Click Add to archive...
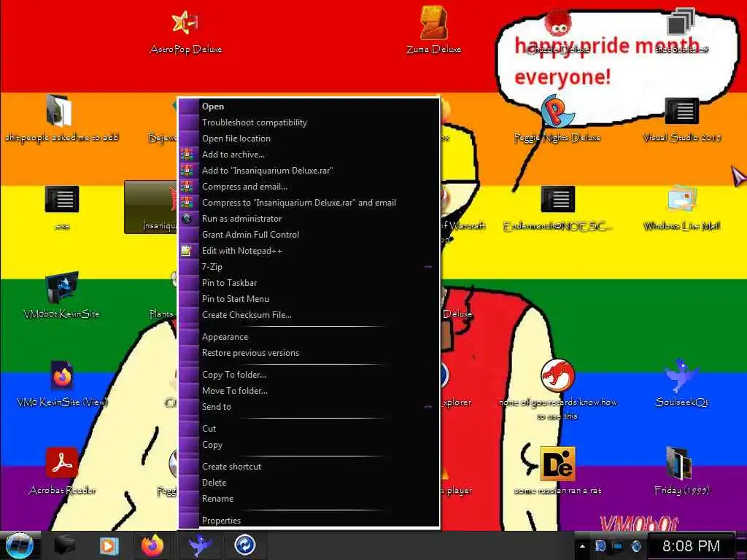 309,155
